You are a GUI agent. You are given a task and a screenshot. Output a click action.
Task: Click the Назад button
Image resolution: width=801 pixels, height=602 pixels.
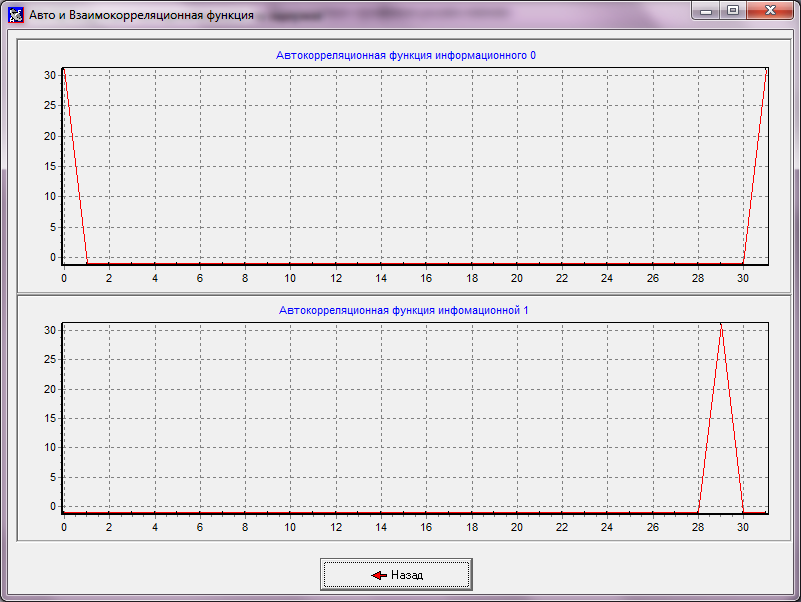396,574
